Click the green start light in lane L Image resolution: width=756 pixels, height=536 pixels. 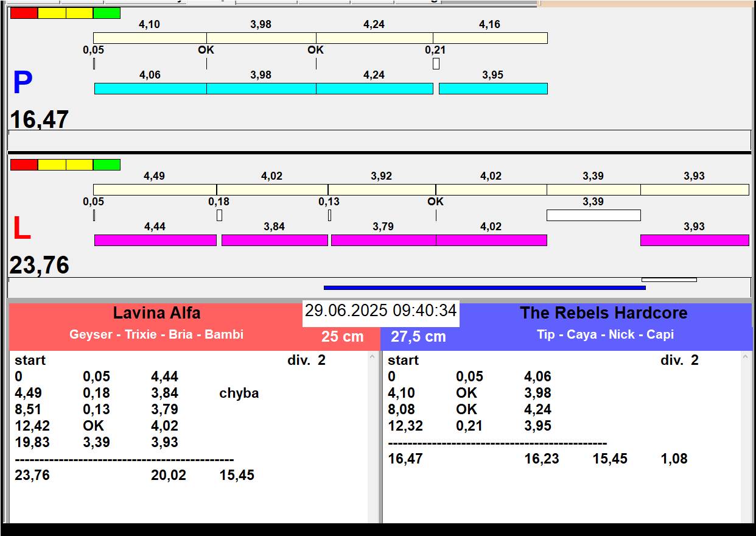(x=107, y=164)
